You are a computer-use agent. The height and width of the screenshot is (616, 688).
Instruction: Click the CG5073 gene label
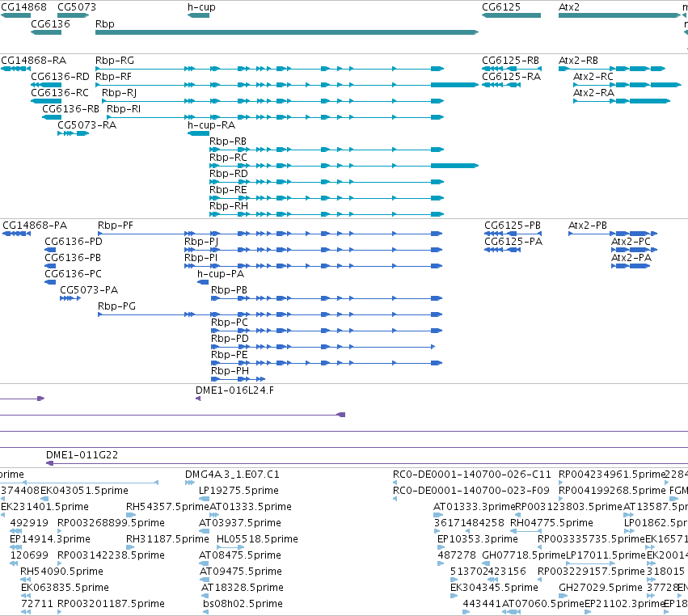(x=77, y=7)
